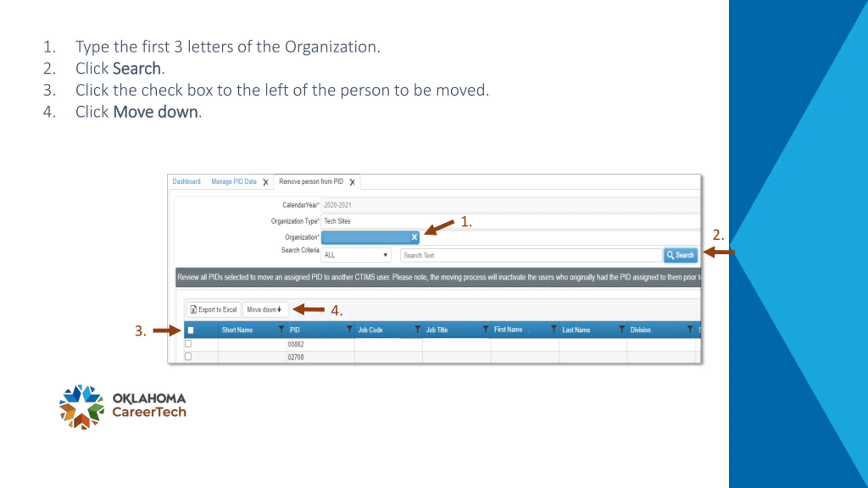The height and width of the screenshot is (488, 868).
Task: Open the Organization Type Tech Sites field
Action: pyautogui.click(x=511, y=221)
